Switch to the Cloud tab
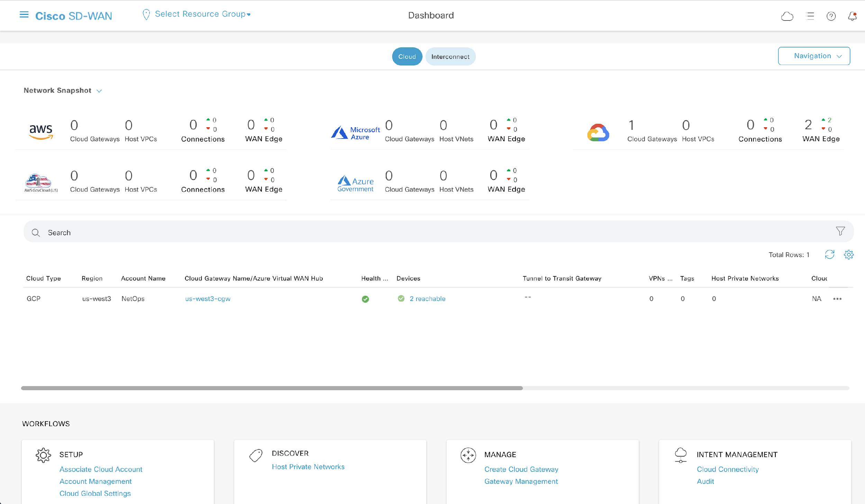The image size is (865, 504). coord(407,56)
